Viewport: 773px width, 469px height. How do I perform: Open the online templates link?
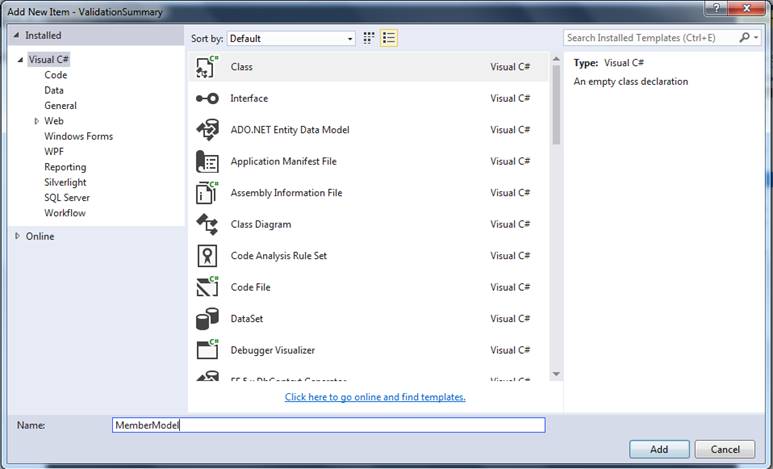[x=375, y=397]
